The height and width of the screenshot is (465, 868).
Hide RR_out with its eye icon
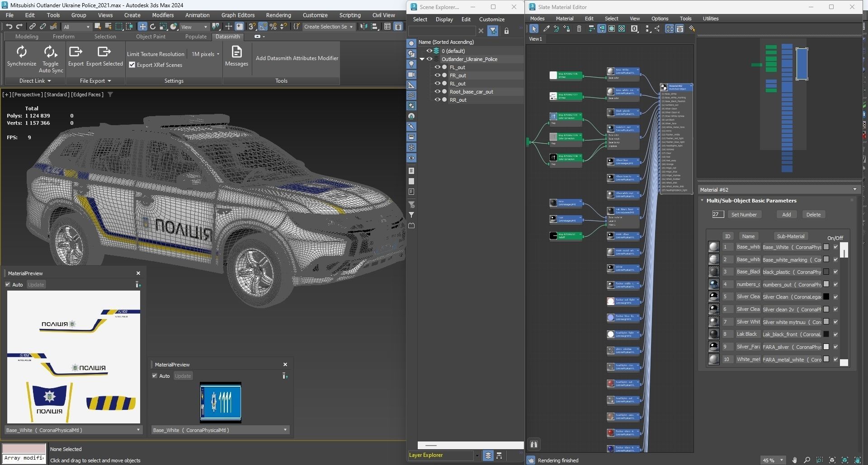point(437,99)
